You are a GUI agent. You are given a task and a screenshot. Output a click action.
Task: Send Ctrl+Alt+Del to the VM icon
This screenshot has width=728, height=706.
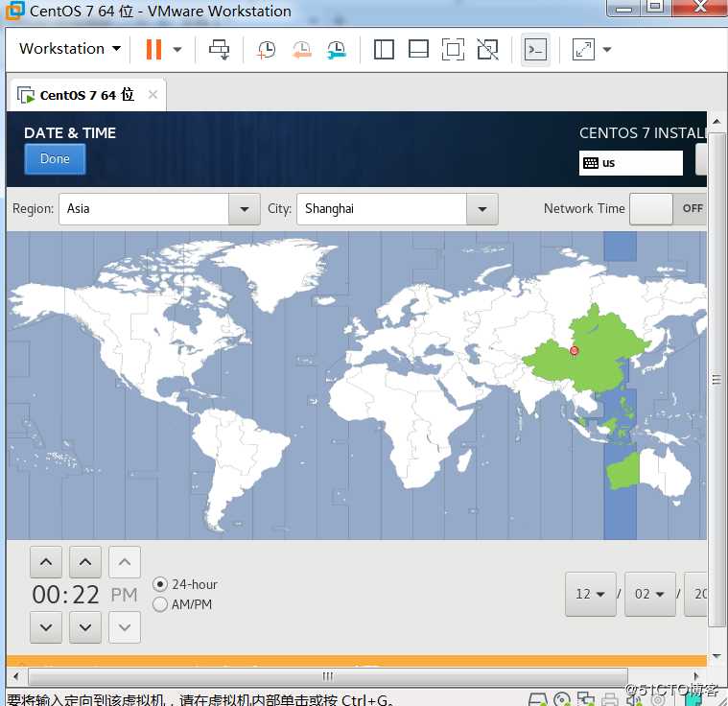coord(219,49)
